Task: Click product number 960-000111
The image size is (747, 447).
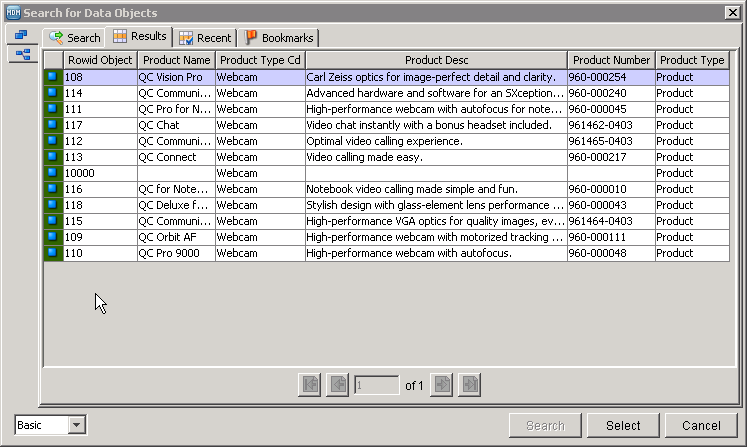Action: [x=611, y=237]
